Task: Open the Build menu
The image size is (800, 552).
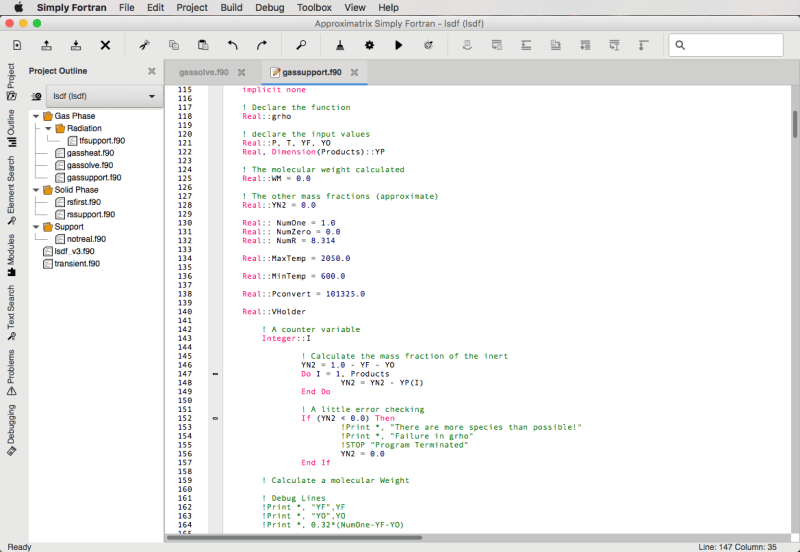Action: pyautogui.click(x=231, y=8)
